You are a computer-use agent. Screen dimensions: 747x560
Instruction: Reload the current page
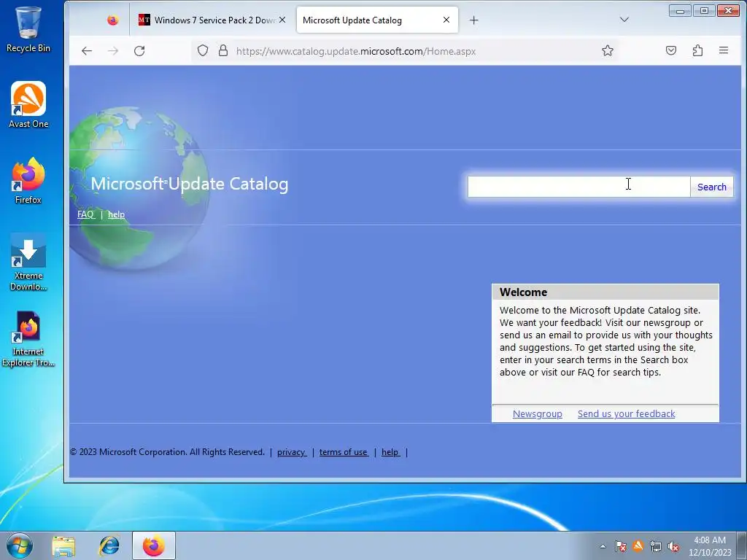139,51
